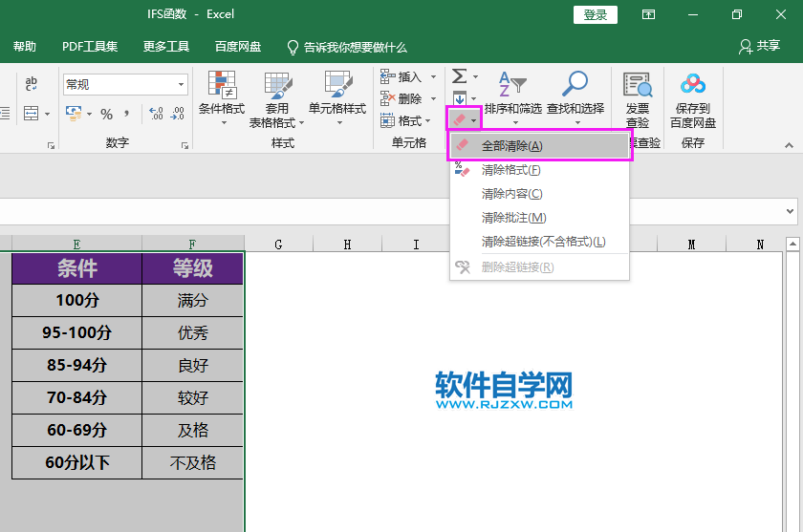This screenshot has width=803, height=532.
Task: Click the Login (登录) button
Action: click(595, 15)
